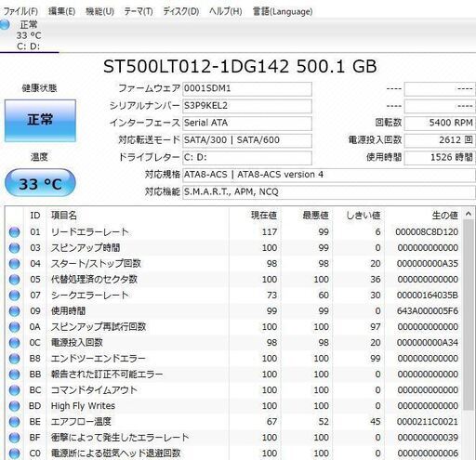Click status icon for 04 スタート/ストップ回数
The image size is (476, 460).
14,264
